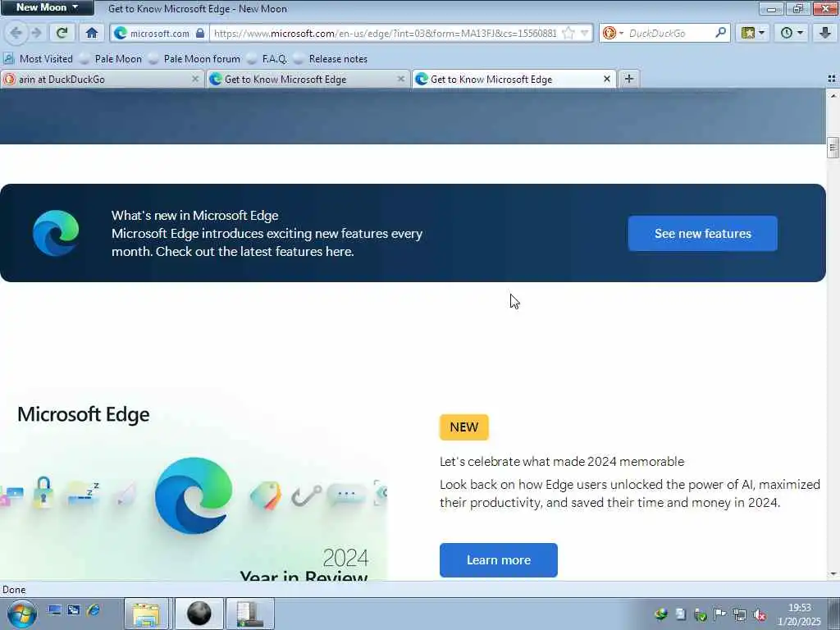840x630 pixels.
Task: Click the "What's new in Microsoft Edge" text
Action: point(195,216)
